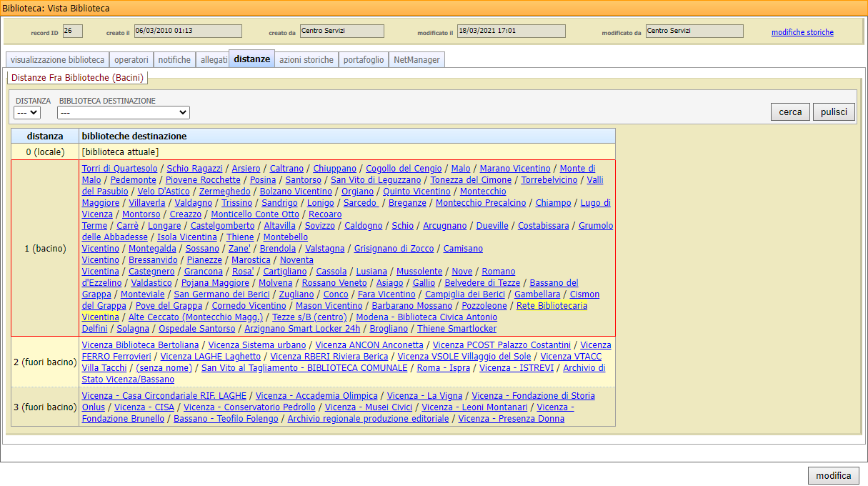Click the modificato il date field

click(511, 31)
